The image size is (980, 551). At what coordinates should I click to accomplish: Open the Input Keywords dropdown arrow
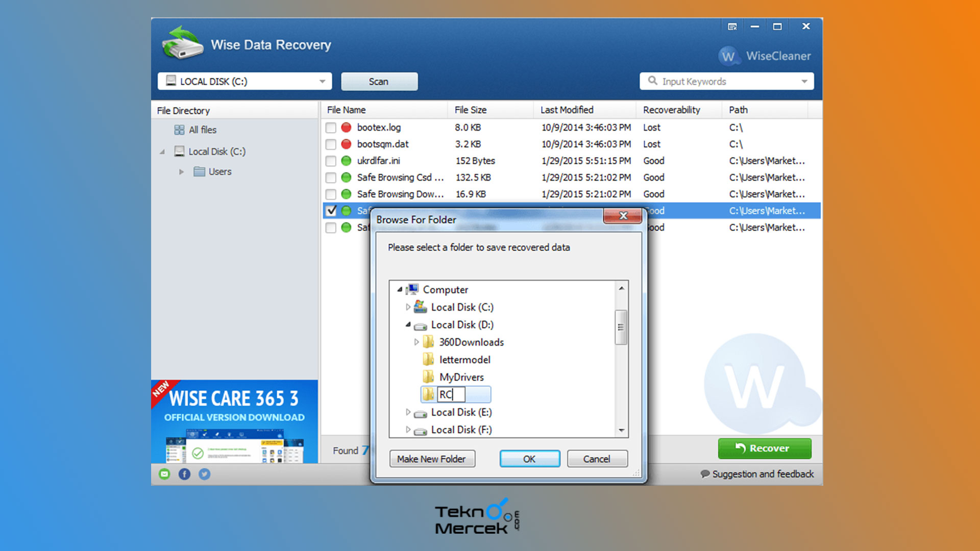click(x=804, y=81)
